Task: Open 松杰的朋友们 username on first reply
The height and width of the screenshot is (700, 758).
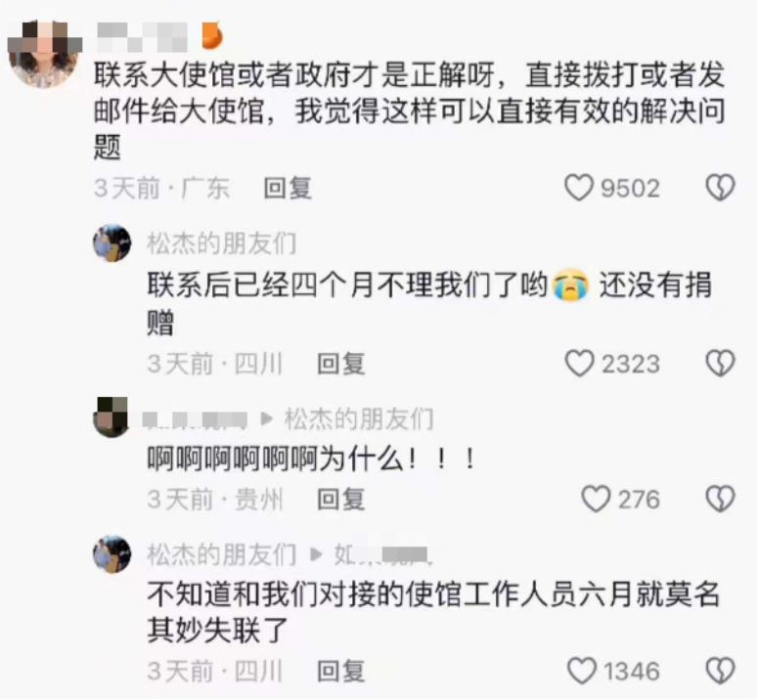Action: pos(222,243)
